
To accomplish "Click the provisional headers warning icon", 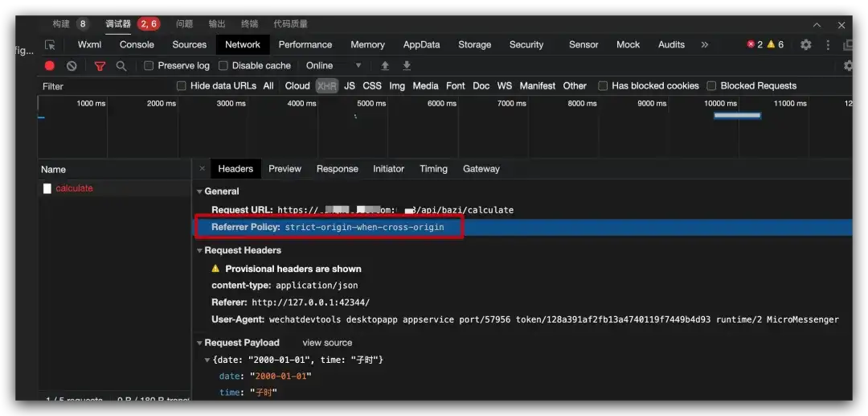I will 215,269.
